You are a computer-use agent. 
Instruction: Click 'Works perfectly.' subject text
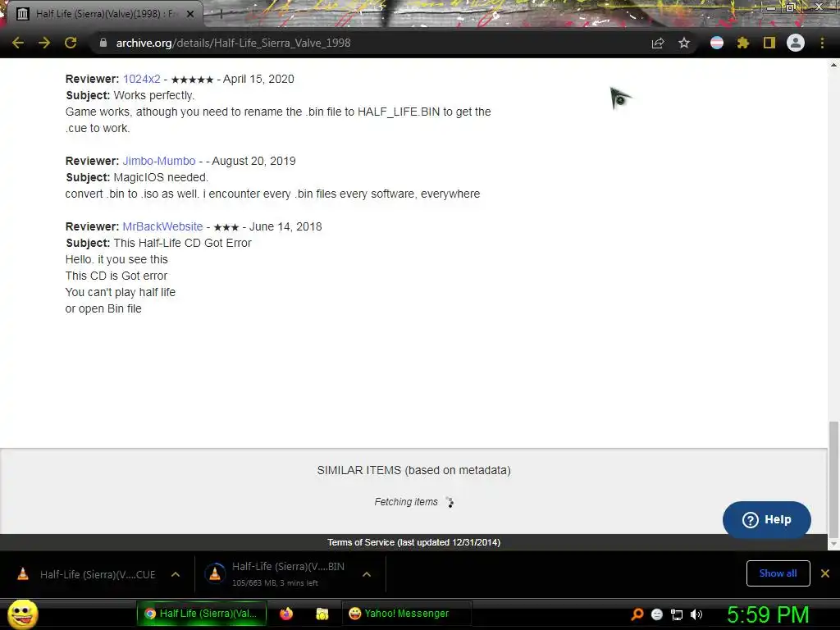(x=154, y=95)
